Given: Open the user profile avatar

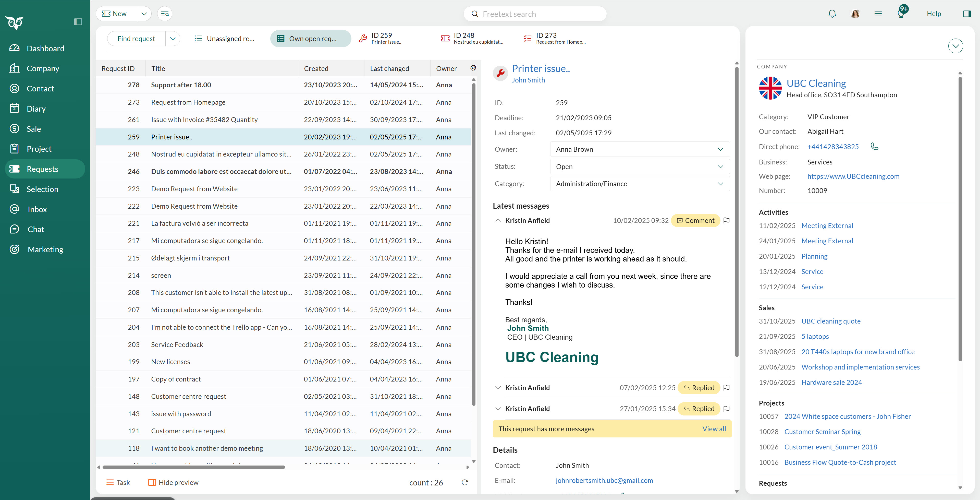Looking at the screenshot, I should [x=855, y=14].
